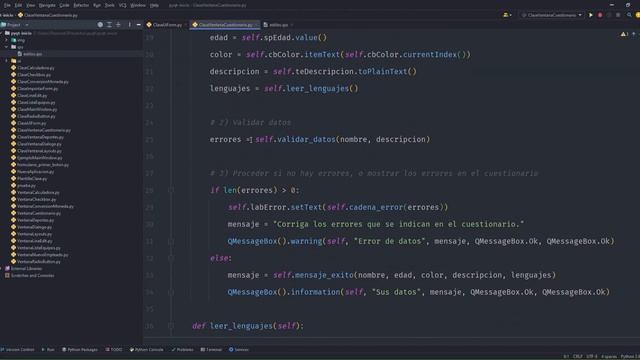Open the Tools menu
Viewport: 640px width, 360px height.
point(109,5)
